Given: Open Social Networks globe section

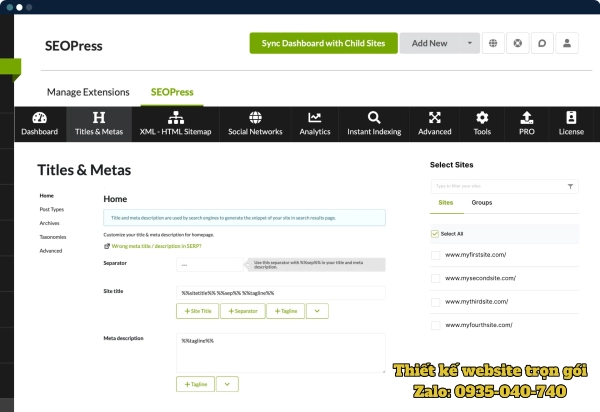Looking at the screenshot, I should pyautogui.click(x=255, y=124).
